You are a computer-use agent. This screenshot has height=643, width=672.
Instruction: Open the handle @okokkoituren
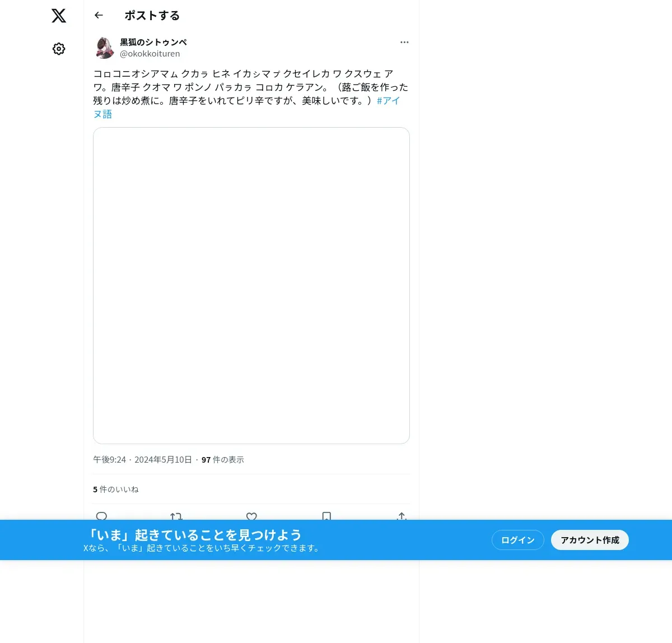point(150,54)
